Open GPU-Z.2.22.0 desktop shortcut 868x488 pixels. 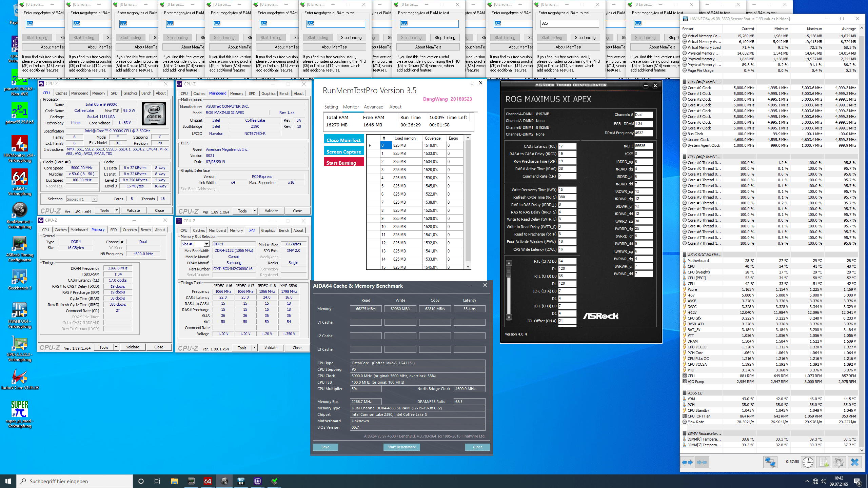click(x=19, y=348)
